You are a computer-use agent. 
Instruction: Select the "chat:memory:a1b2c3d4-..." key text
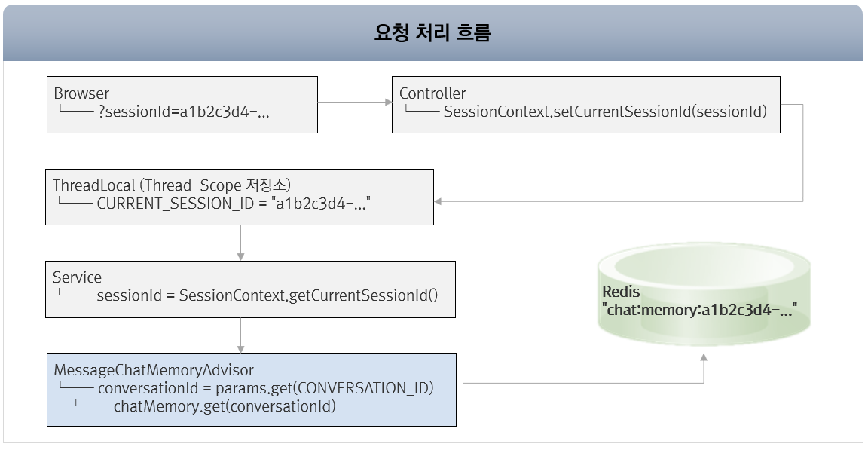(699, 309)
